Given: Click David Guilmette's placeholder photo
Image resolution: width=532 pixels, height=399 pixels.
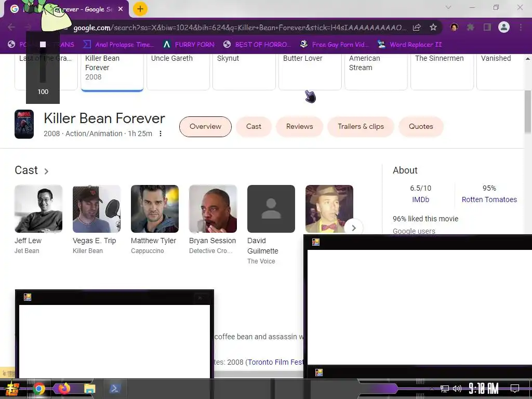Looking at the screenshot, I should click(271, 209).
